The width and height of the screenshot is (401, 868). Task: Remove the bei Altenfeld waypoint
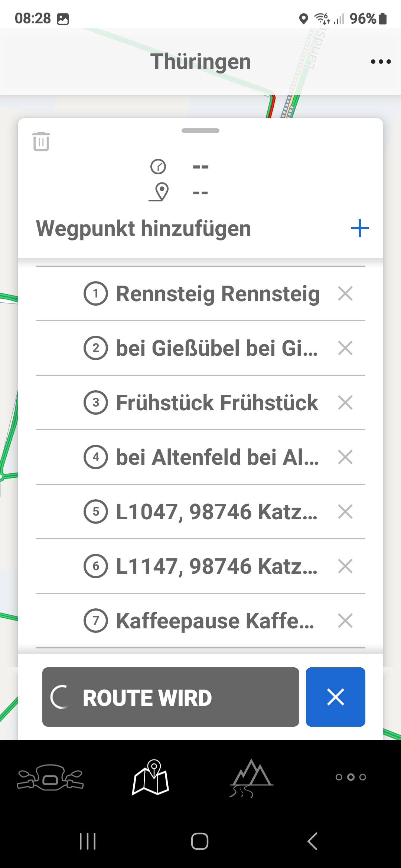click(x=345, y=457)
